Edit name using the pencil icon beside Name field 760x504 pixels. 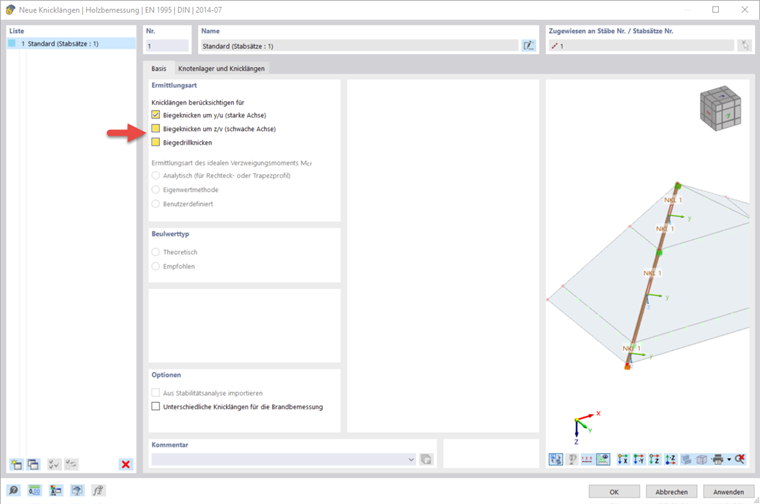click(528, 46)
